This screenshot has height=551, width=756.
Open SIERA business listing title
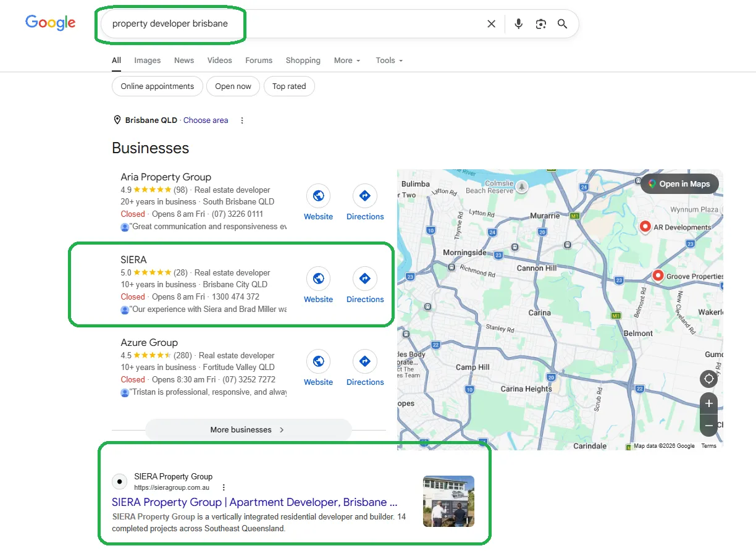click(x=134, y=259)
